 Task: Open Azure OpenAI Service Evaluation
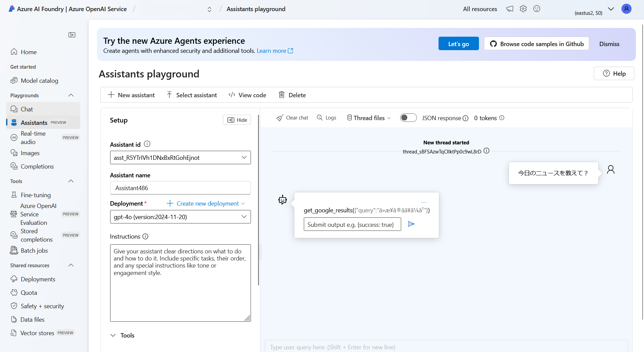[43, 214]
